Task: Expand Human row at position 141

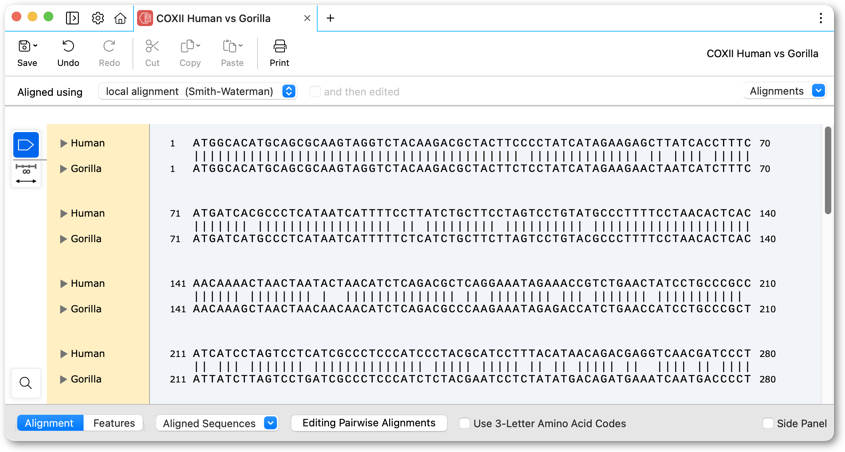Action: click(x=64, y=283)
